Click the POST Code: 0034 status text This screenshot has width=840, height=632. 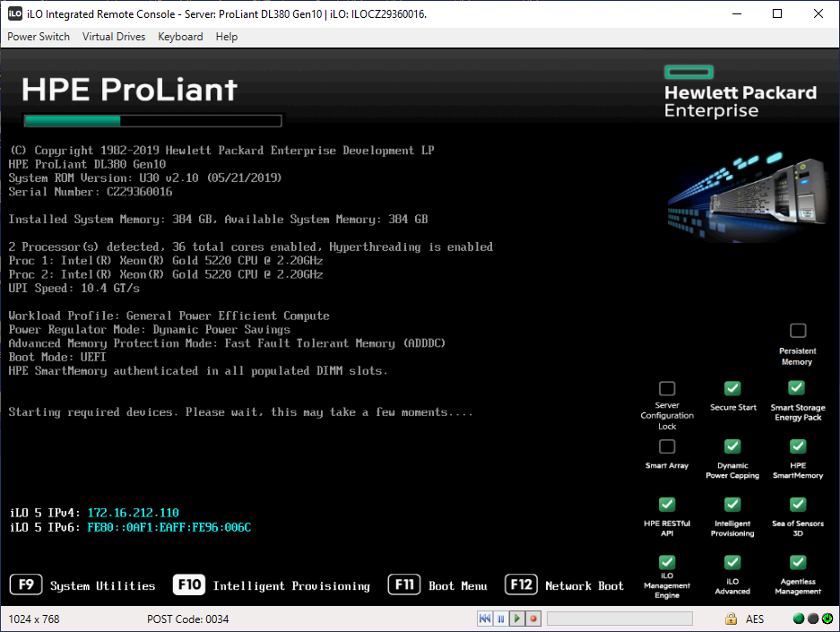(188, 619)
